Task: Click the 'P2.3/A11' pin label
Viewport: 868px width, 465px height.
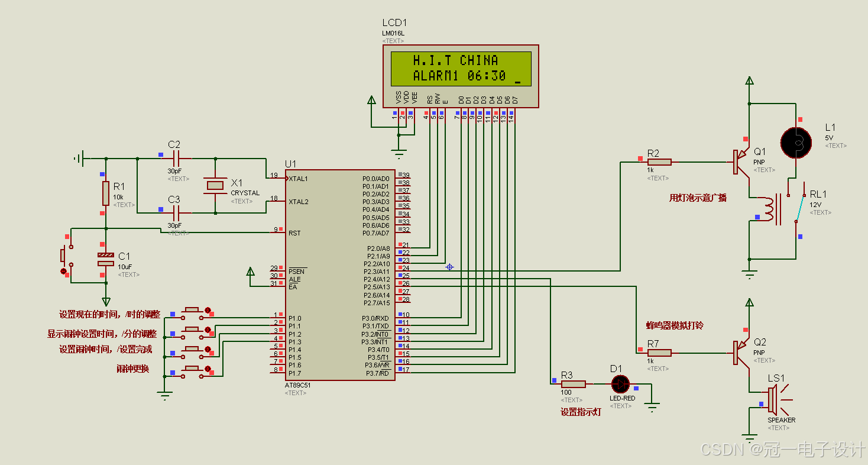Action: coord(376,272)
